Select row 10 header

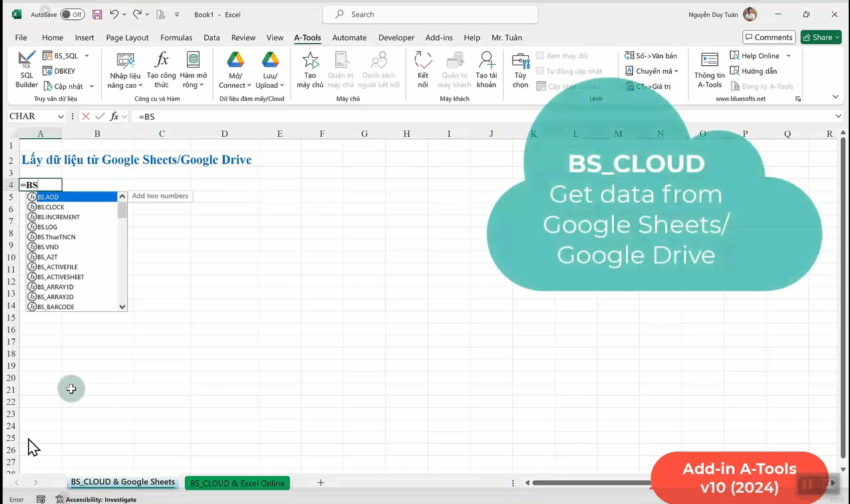point(10,258)
